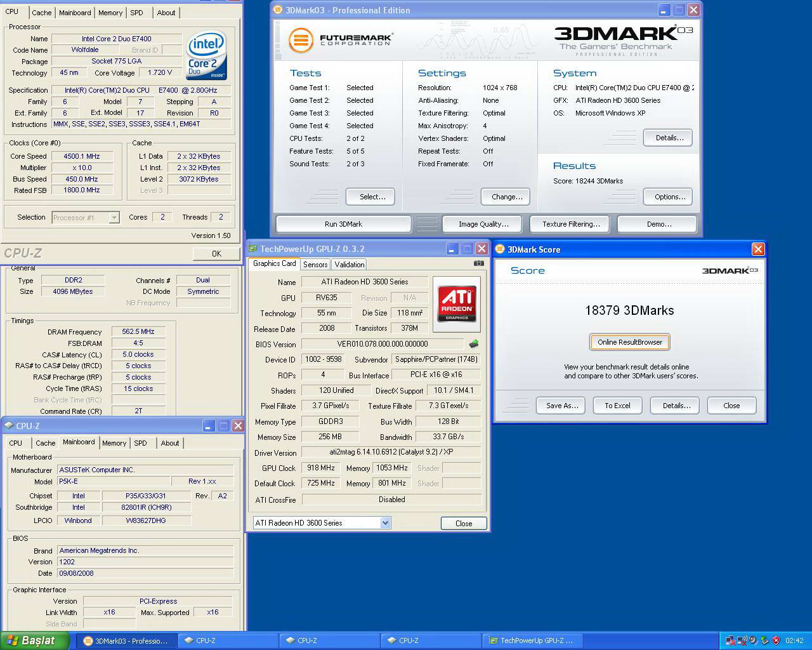Click the antivirus shield tray icon
This screenshot has width=812, height=650.
click(x=776, y=640)
